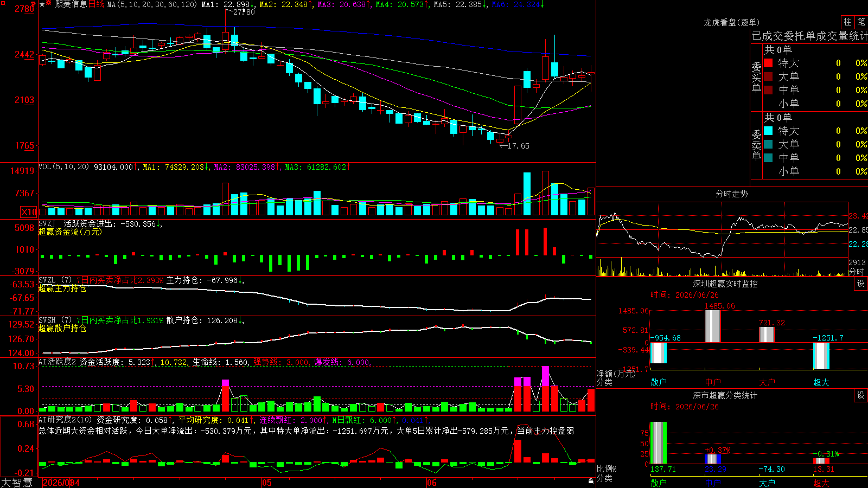This screenshot has width=868, height=488.
Task: Click the 已成交委托单成交量统计 header
Action: click(809, 36)
